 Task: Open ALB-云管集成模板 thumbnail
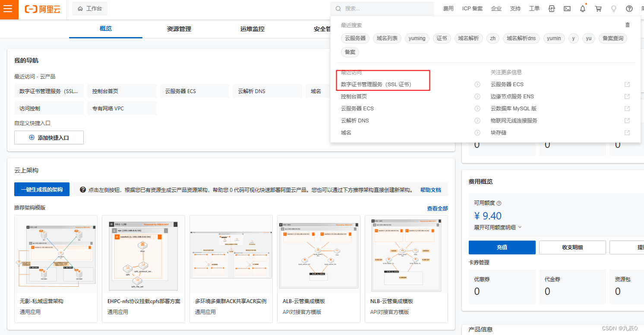pos(319,255)
